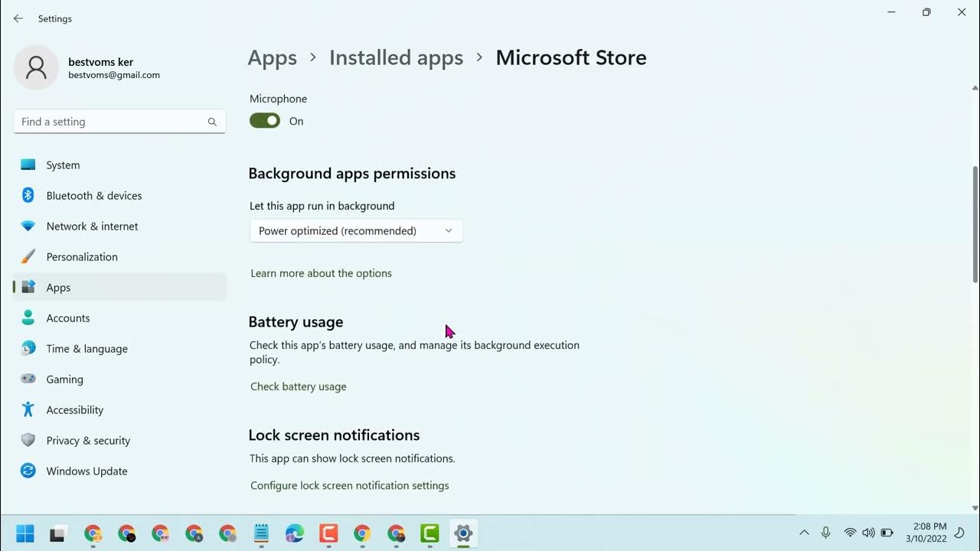
Task: Open Personalization from the sidebar
Action: click(119, 257)
